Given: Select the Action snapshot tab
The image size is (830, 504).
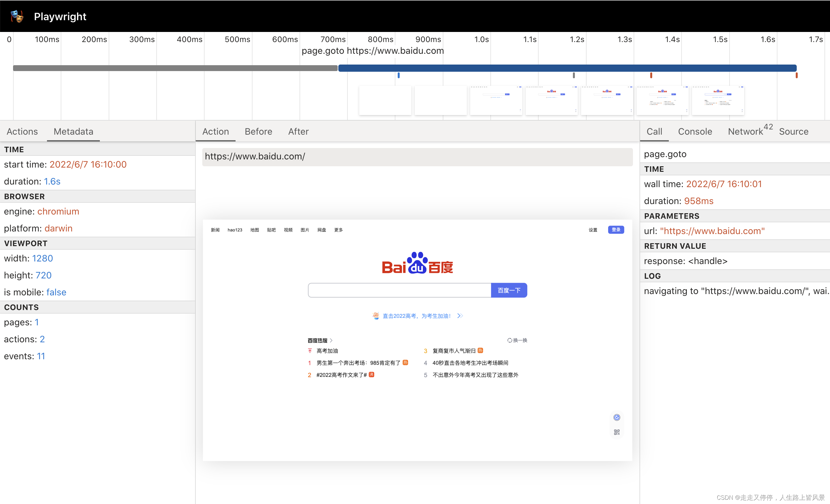Looking at the screenshot, I should click(216, 131).
